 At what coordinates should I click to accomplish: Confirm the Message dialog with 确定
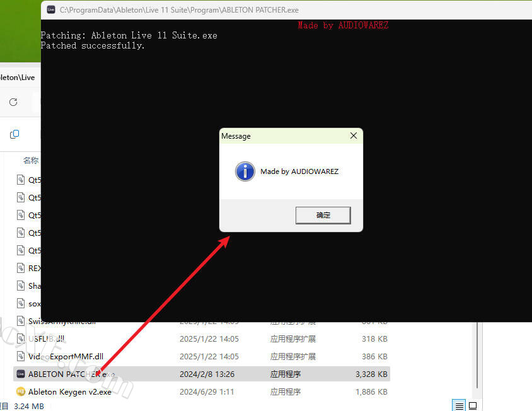pos(323,215)
